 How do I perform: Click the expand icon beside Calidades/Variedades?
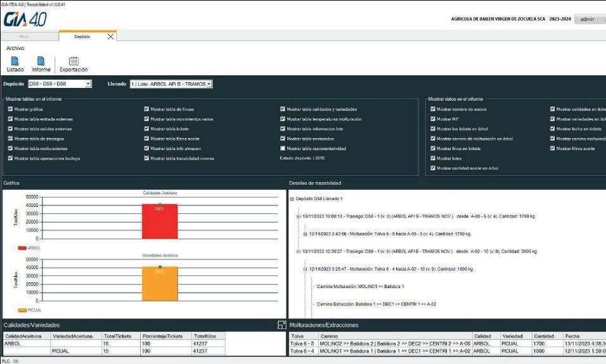(x=281, y=325)
